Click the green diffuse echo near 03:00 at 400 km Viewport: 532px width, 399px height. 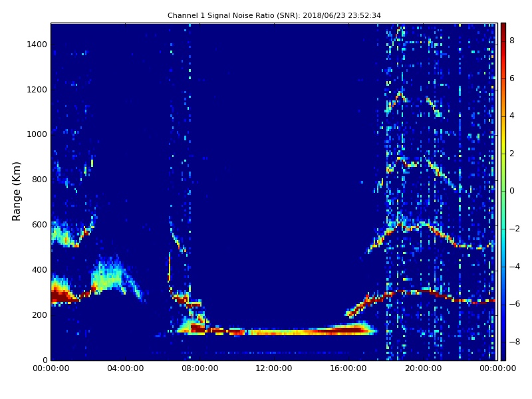(x=108, y=275)
